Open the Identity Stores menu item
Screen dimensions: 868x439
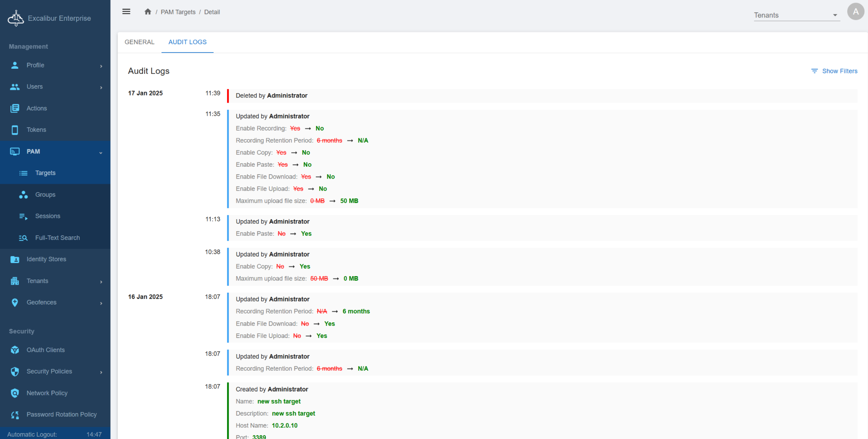point(55,260)
